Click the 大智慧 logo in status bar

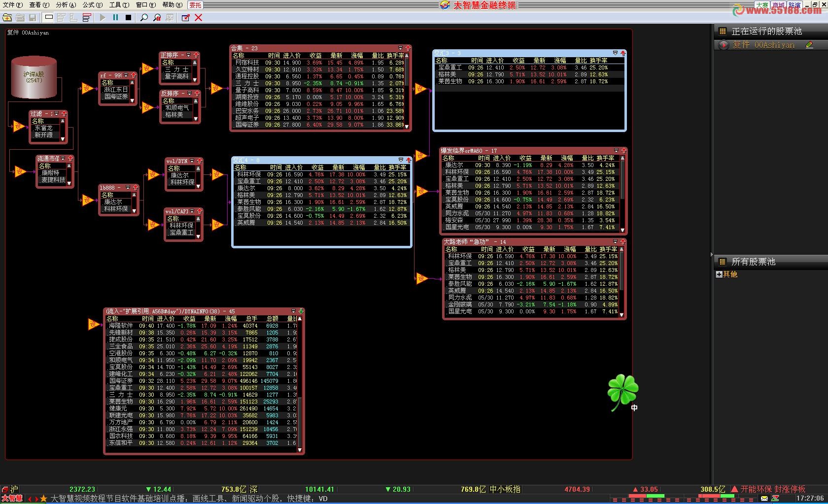pos(12,499)
